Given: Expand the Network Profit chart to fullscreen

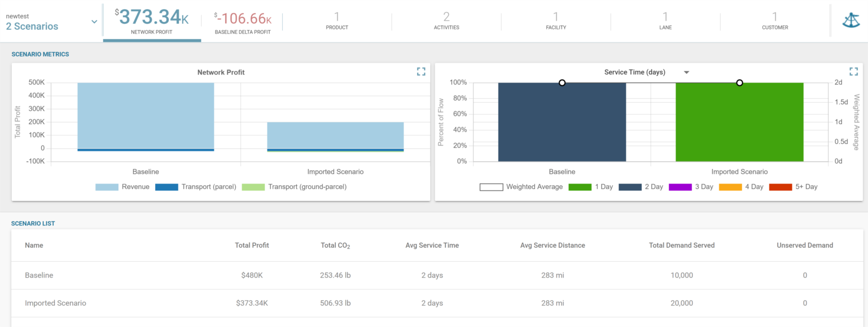Looking at the screenshot, I should point(421,72).
